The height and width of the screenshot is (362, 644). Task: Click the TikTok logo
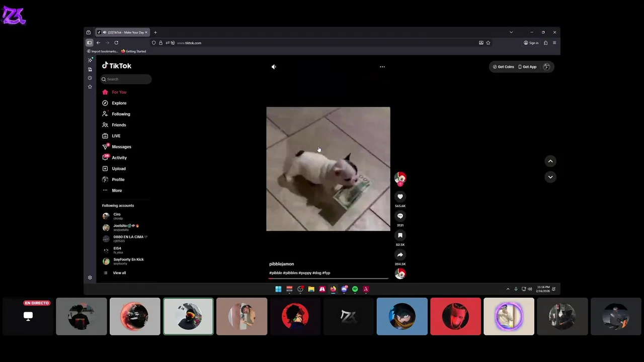[x=117, y=66]
